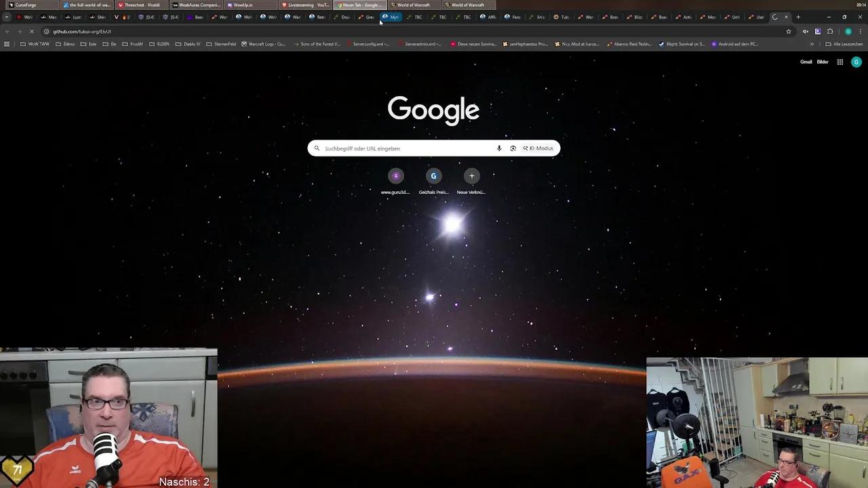
Task: Click the muted speaker media control icon
Action: (x=806, y=31)
